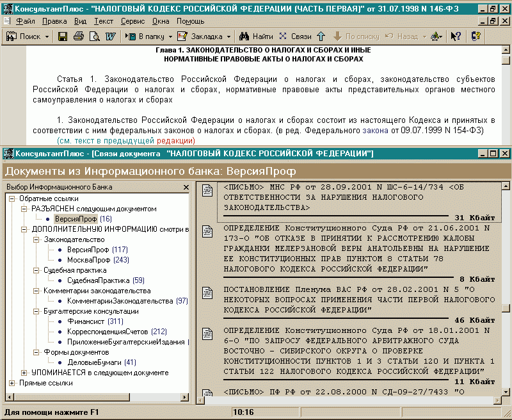512x420 pixels.
Task: Open the Назад history dropdown arrow
Action: tap(424, 36)
